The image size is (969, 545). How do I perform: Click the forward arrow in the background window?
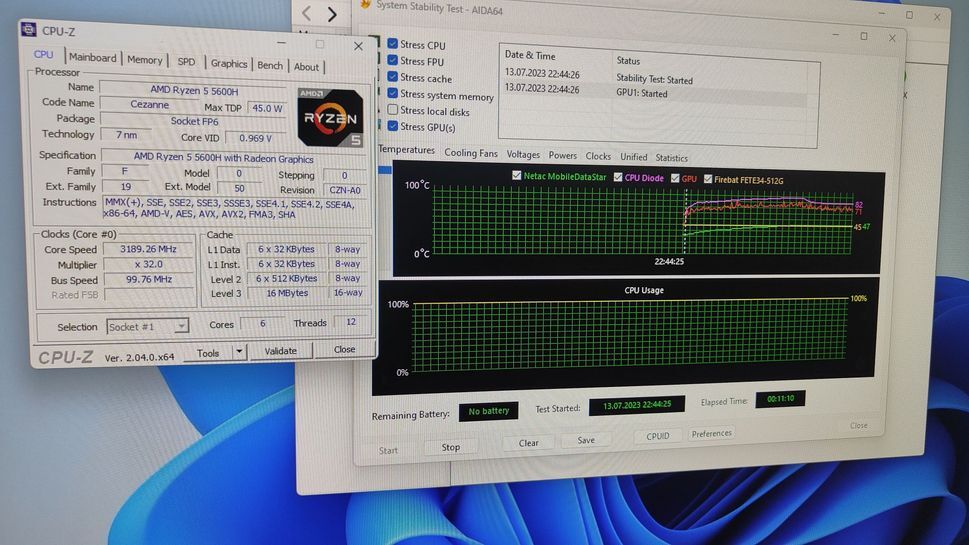click(x=332, y=14)
